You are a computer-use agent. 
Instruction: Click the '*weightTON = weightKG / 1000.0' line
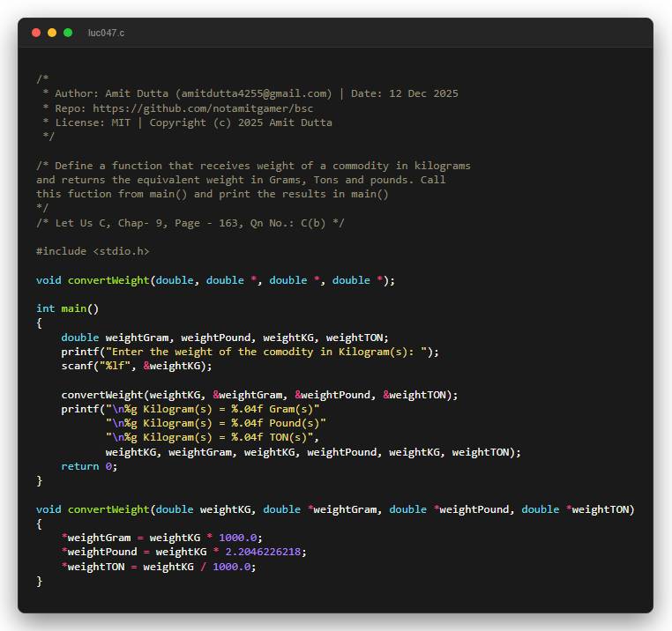(x=159, y=567)
